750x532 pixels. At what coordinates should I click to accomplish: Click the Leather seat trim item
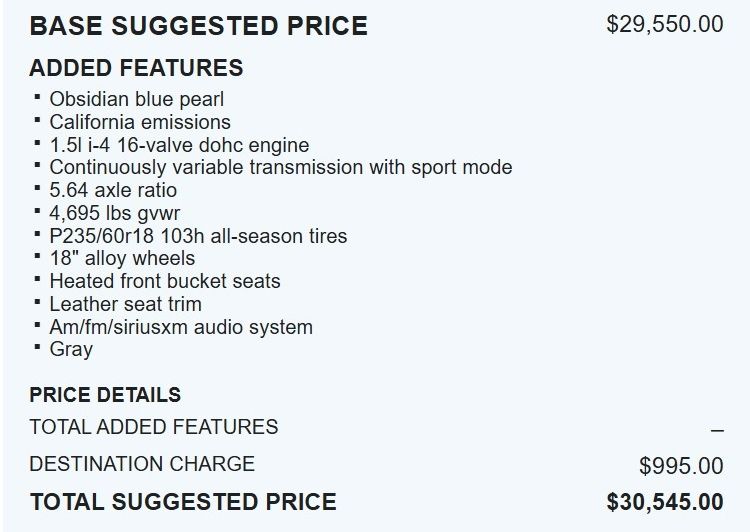pyautogui.click(x=125, y=304)
